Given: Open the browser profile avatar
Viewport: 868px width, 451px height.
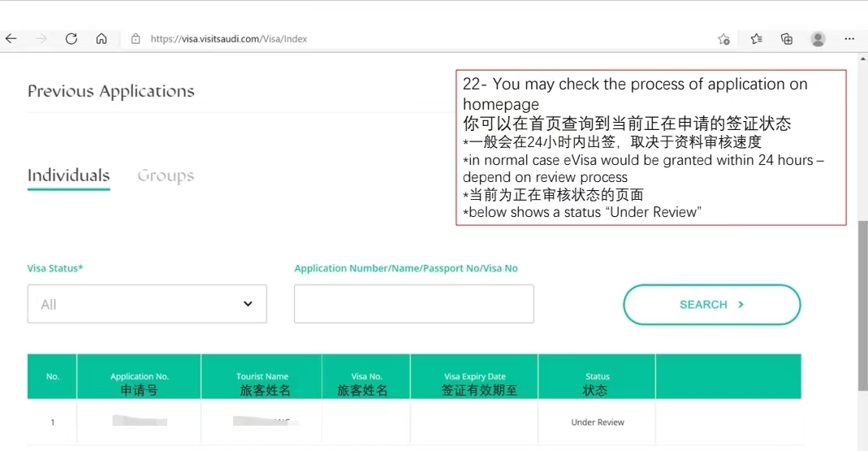Looking at the screenshot, I should tap(818, 39).
